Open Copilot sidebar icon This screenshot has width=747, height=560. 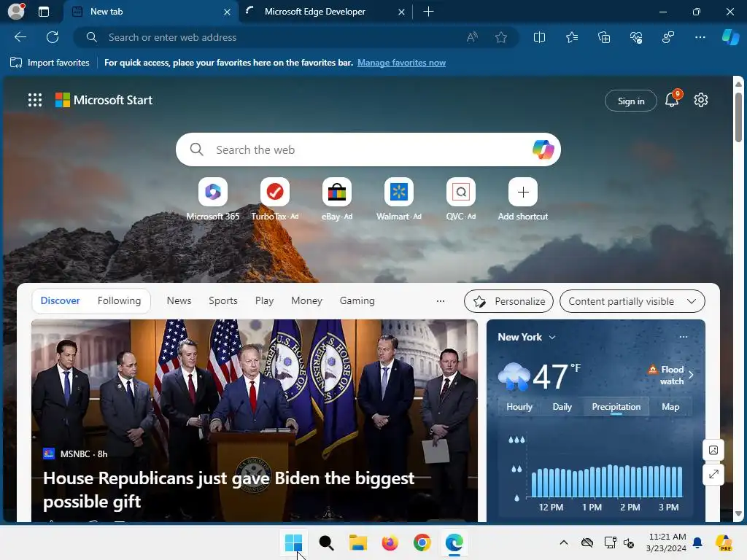tap(730, 37)
